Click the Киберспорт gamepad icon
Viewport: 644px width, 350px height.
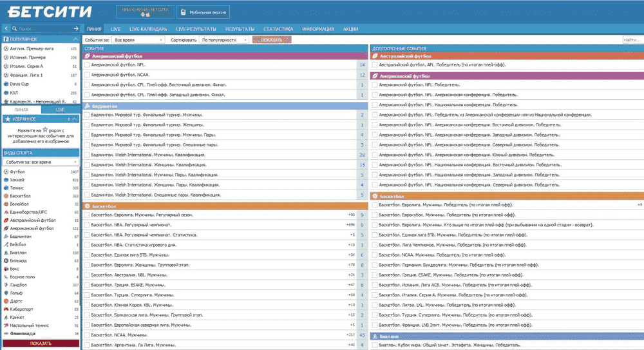pos(6,309)
